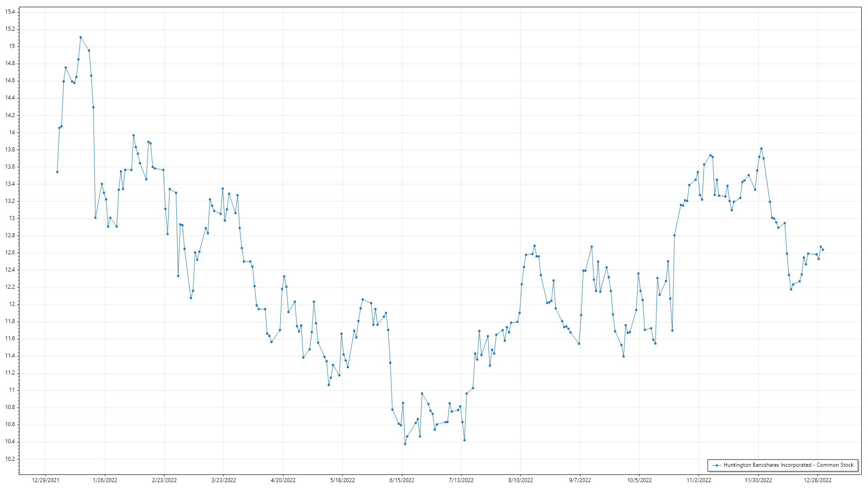Click the 11 y-axis value label
The height and width of the screenshot is (488, 868).
click(12, 390)
